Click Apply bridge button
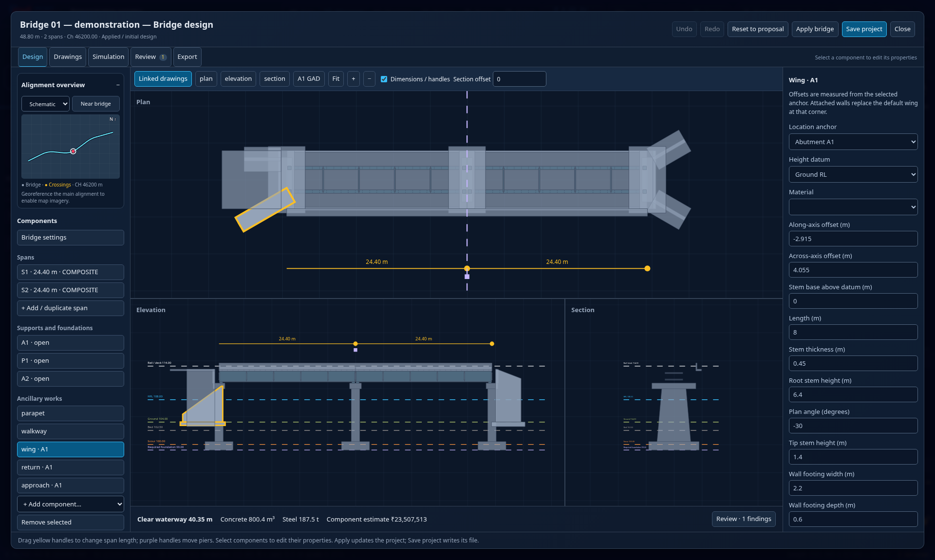The width and height of the screenshot is (935, 560). click(815, 29)
